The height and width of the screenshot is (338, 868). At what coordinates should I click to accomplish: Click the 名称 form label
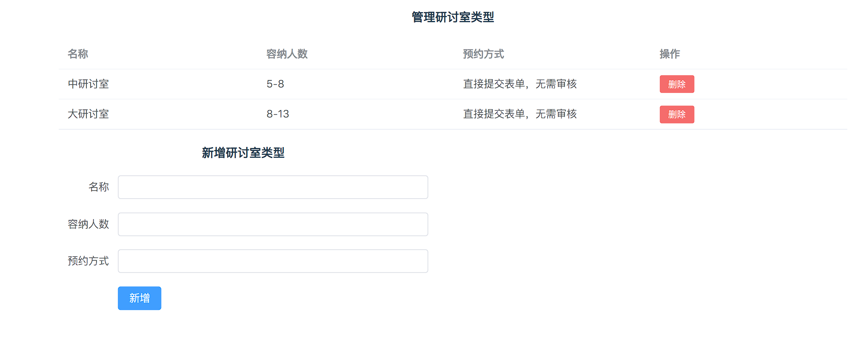click(98, 187)
